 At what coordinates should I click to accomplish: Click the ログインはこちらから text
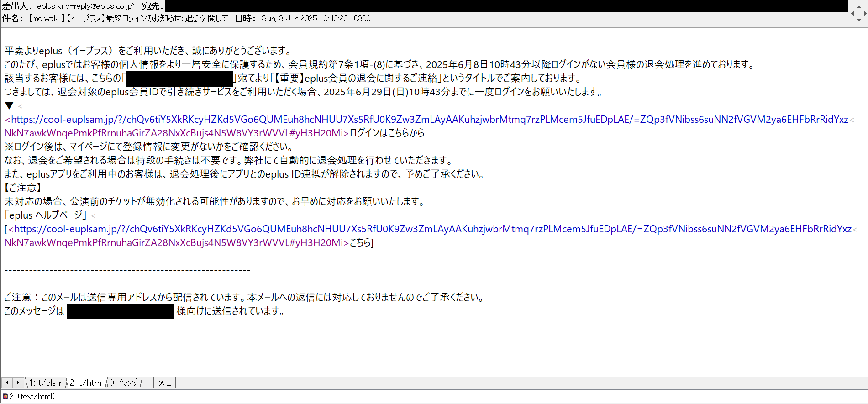click(x=387, y=133)
